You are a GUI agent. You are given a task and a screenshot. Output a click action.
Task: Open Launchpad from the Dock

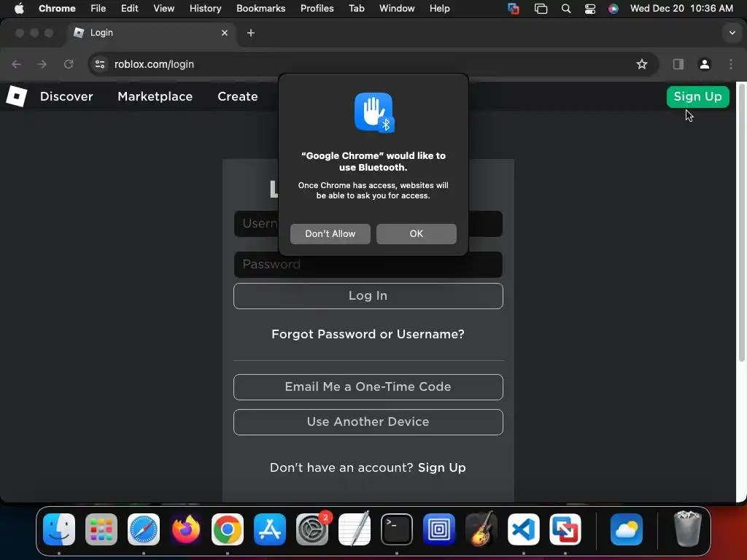[101, 529]
